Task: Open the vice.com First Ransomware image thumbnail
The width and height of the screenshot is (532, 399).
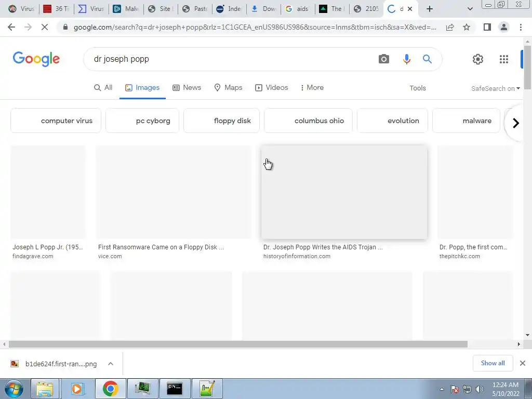Action: coord(174,192)
